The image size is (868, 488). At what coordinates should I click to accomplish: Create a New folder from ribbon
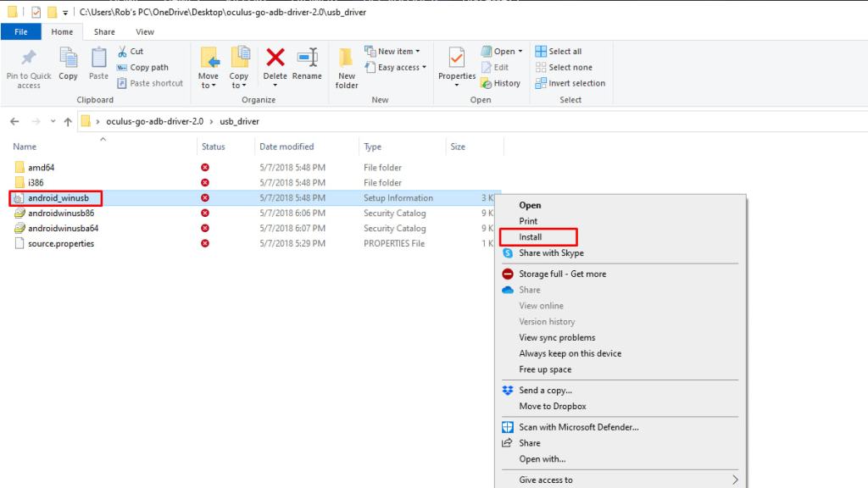[x=347, y=68]
